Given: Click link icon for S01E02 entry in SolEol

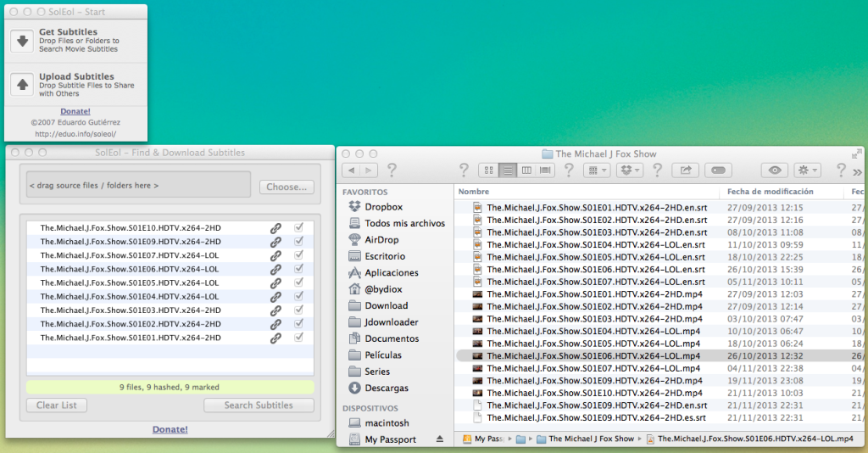Looking at the screenshot, I should (x=275, y=325).
